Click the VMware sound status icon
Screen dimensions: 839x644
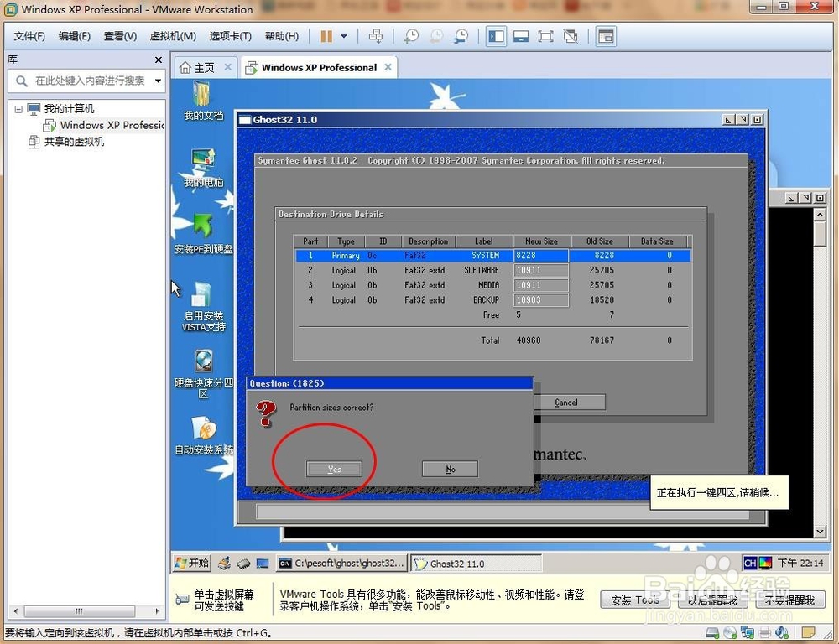782,633
